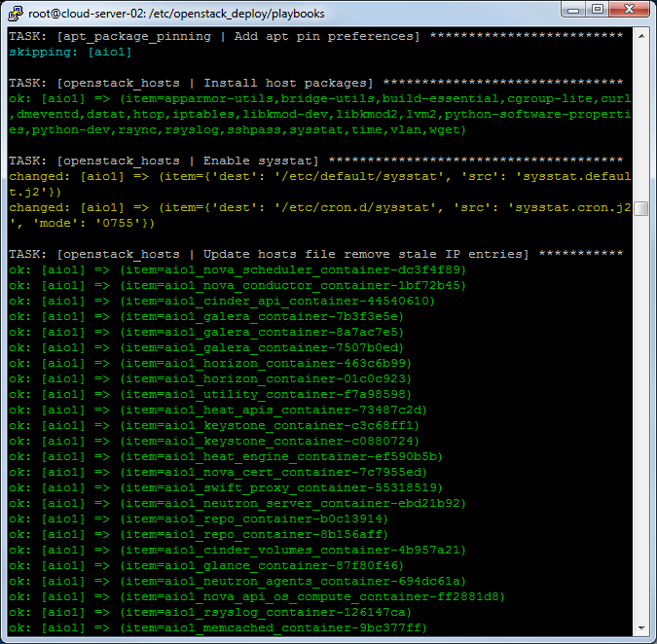Click the scrollbar up arrow

(641, 36)
